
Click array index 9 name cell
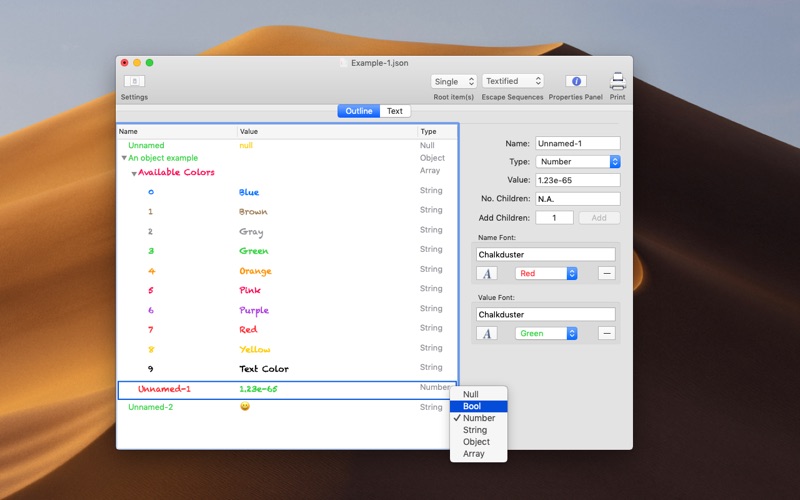151,369
